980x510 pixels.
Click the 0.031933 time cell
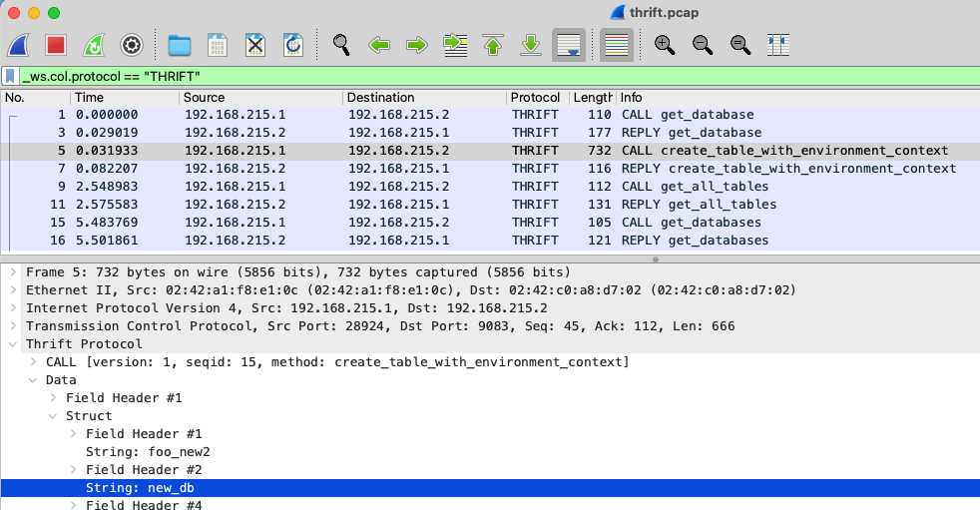pyautogui.click(x=107, y=151)
